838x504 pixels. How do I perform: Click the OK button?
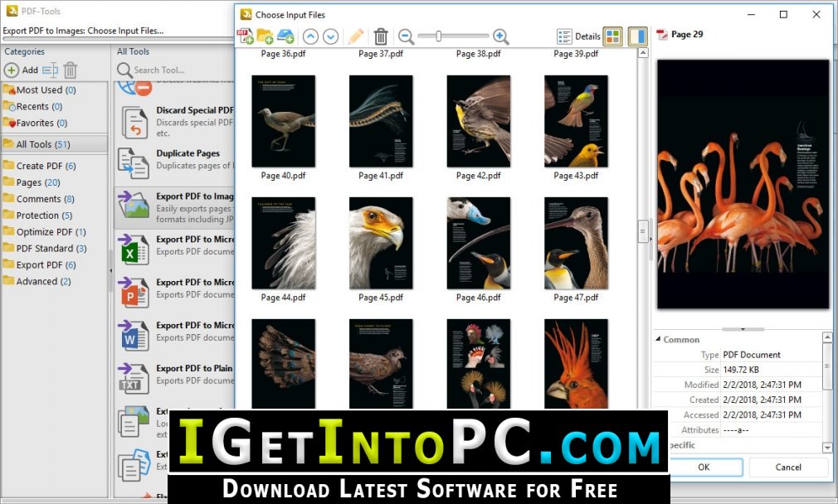pos(704,468)
